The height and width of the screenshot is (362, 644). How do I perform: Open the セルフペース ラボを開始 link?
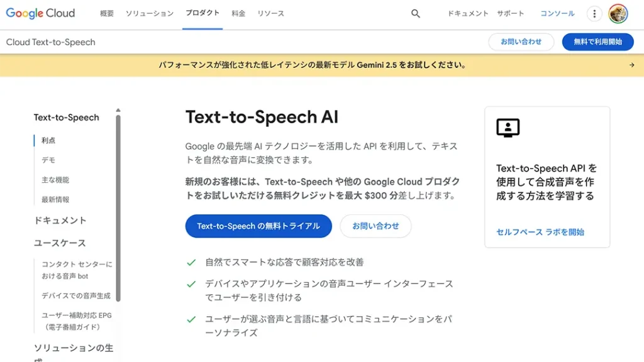(x=541, y=232)
